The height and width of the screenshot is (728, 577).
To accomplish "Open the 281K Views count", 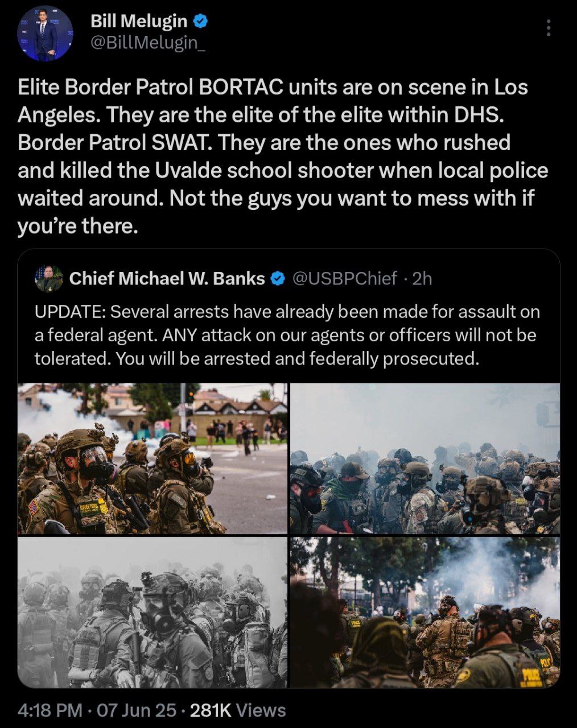I will pyautogui.click(x=238, y=710).
